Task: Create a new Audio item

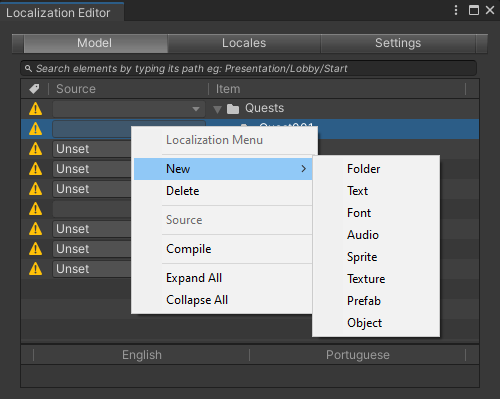Action: coord(376,235)
